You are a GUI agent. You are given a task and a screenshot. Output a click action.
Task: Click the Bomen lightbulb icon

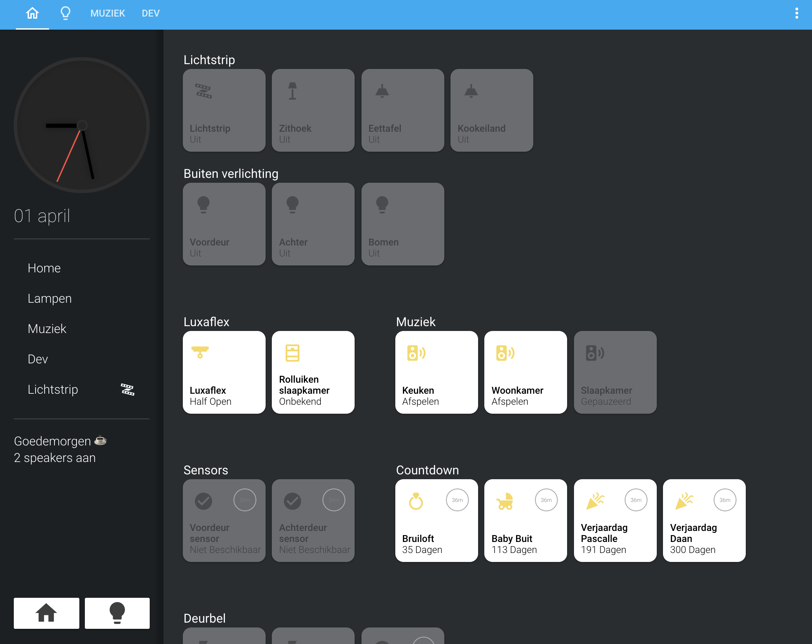[x=382, y=204]
